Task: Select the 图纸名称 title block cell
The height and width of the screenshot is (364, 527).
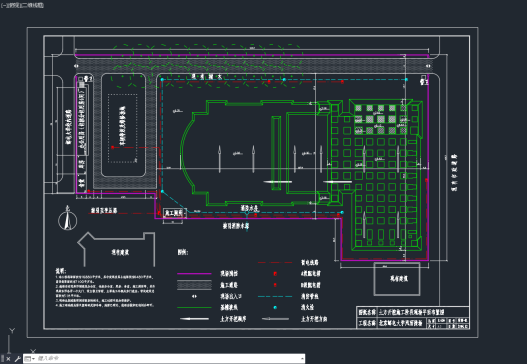Action: pos(367,312)
